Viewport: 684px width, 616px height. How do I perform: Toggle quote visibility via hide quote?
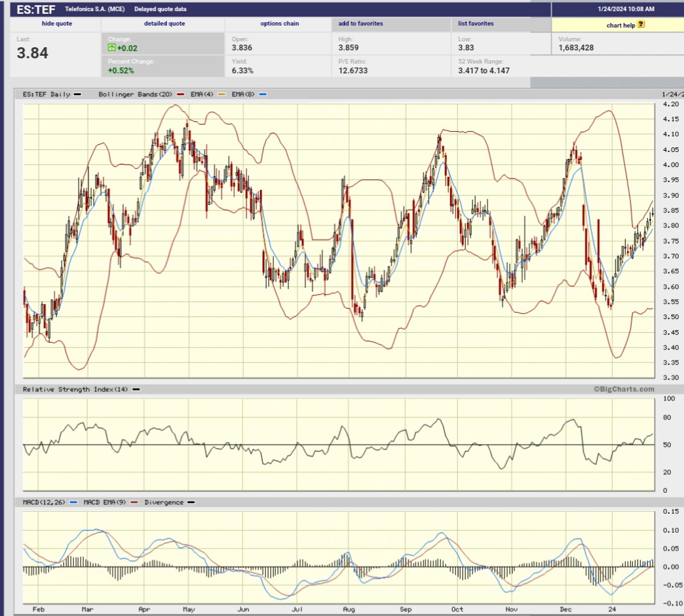tap(56, 24)
